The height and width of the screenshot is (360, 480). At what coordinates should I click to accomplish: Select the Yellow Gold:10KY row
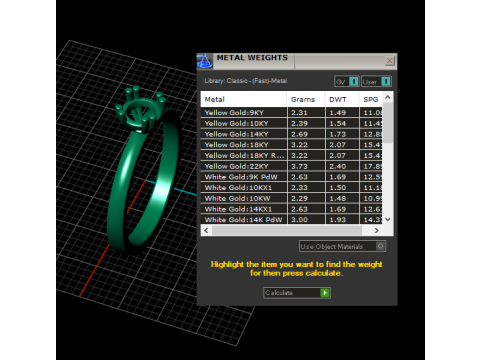click(x=292, y=123)
